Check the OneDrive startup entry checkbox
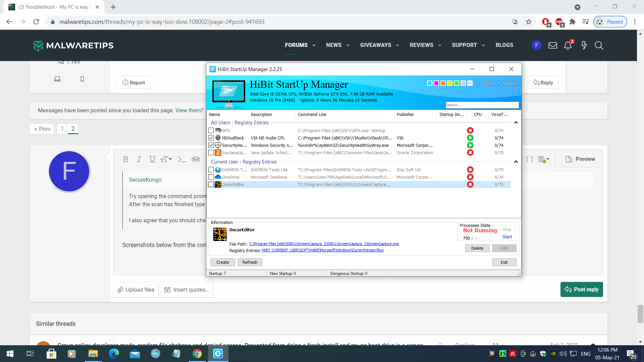 [x=211, y=177]
